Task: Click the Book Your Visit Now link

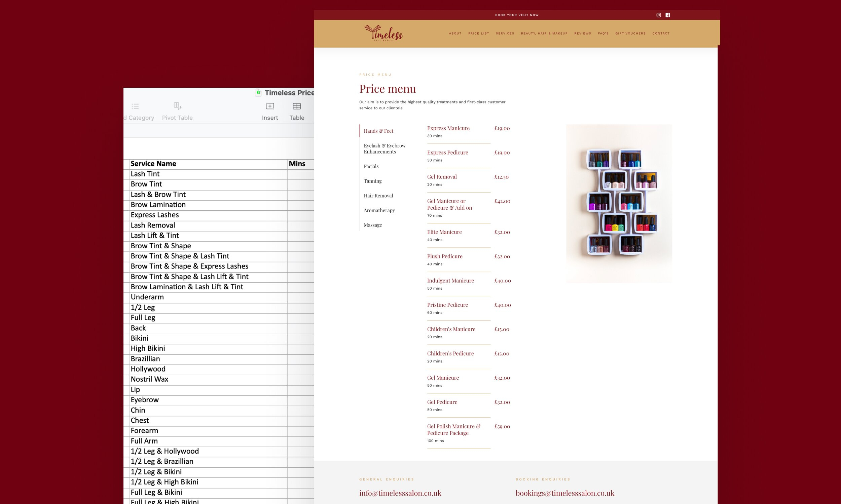Action: tap(517, 15)
